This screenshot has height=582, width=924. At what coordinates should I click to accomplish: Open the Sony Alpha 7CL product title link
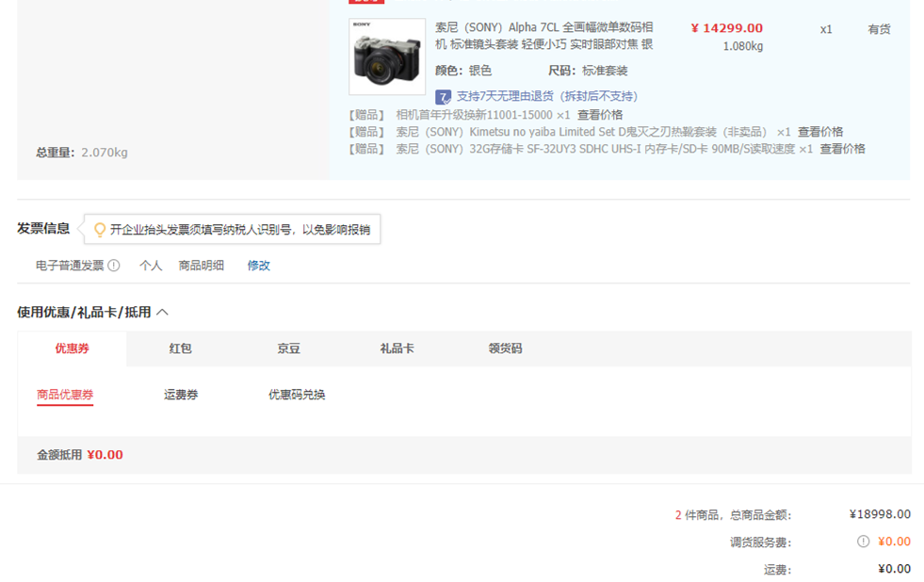543,36
